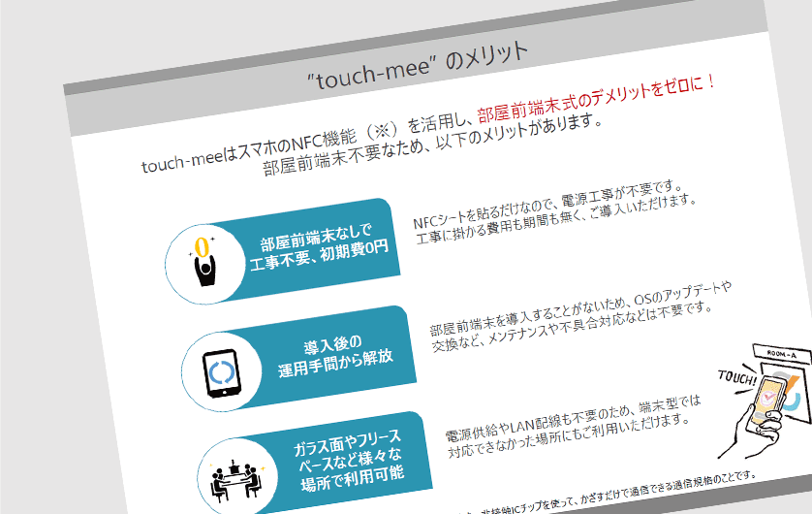Click the text 対応できなかった場所にもご利用いただけます。

pyautogui.click(x=569, y=436)
